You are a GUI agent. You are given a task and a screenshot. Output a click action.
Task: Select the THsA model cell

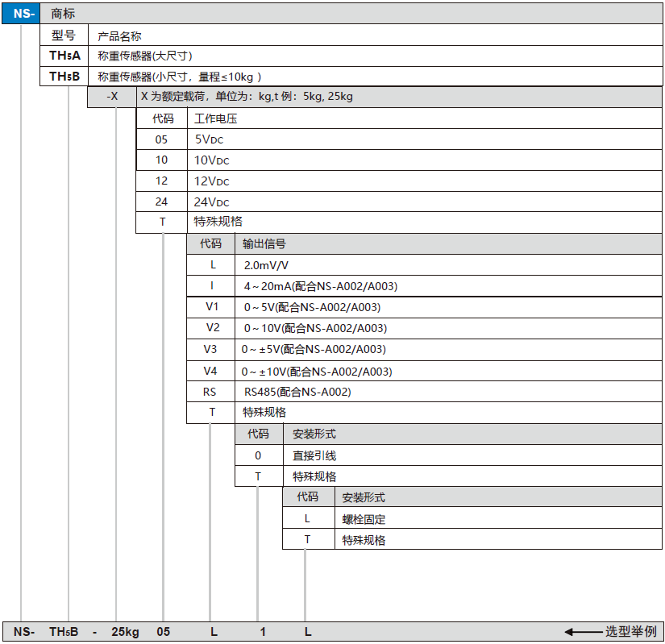pyautogui.click(x=64, y=56)
